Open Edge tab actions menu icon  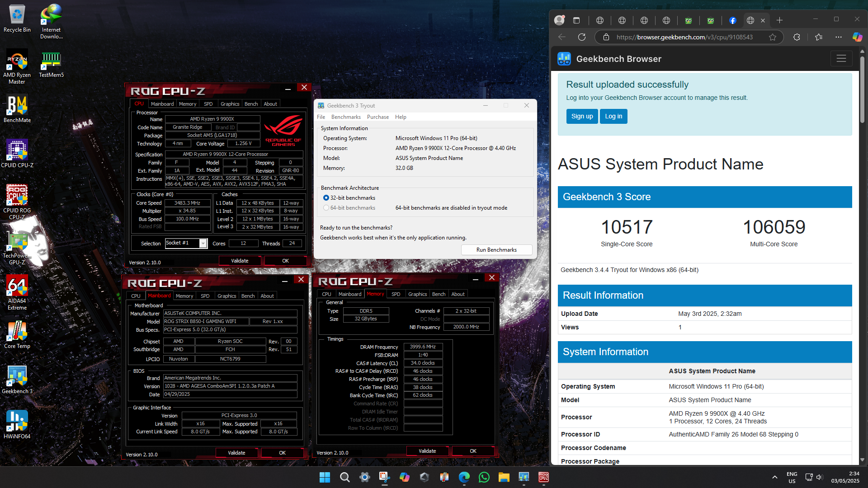tap(576, 20)
